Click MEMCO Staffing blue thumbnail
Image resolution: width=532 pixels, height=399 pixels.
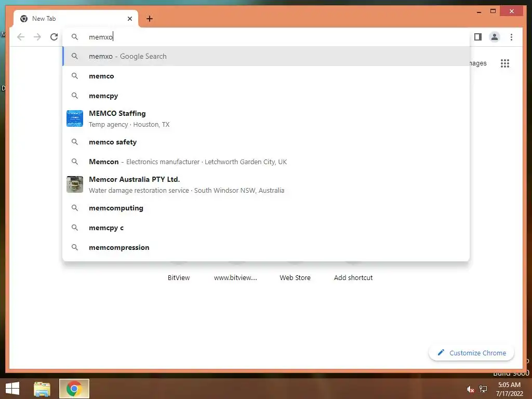(75, 118)
